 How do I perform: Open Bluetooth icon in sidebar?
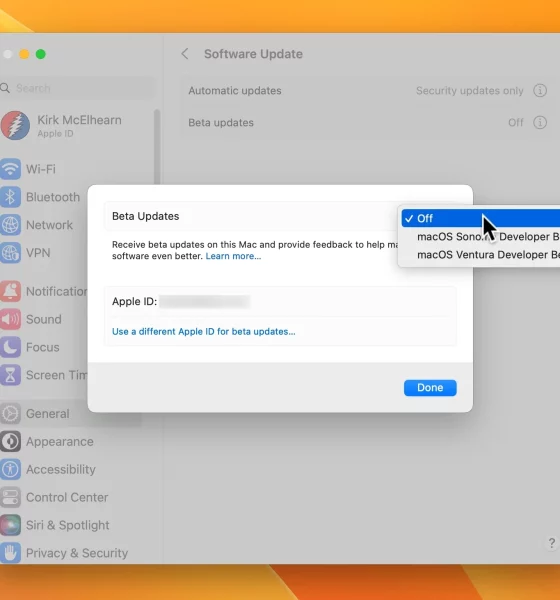[x=10, y=197]
